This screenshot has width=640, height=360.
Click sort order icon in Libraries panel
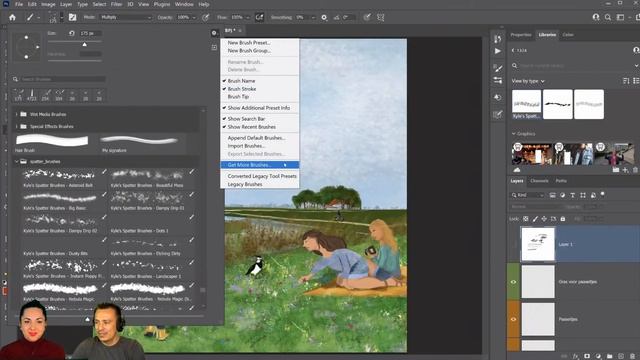coord(626,81)
